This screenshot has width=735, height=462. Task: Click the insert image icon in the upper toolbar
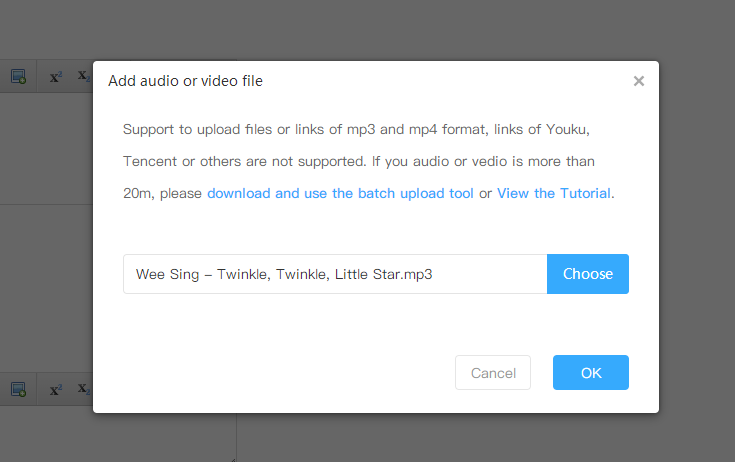[18, 76]
